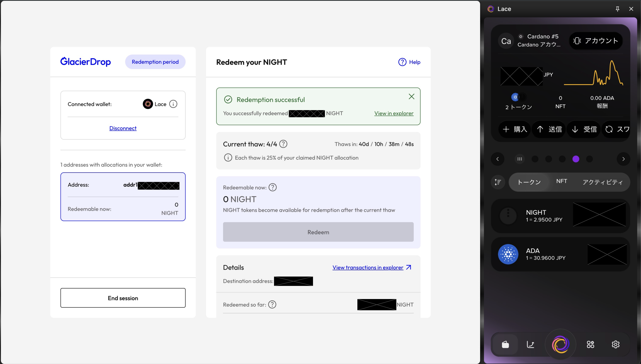Switch to the トークン tab

pos(529,182)
